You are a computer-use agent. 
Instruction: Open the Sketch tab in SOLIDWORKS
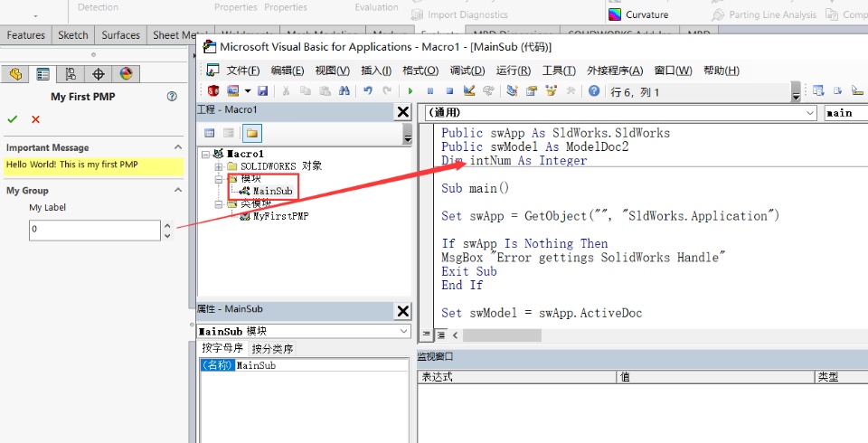click(73, 35)
